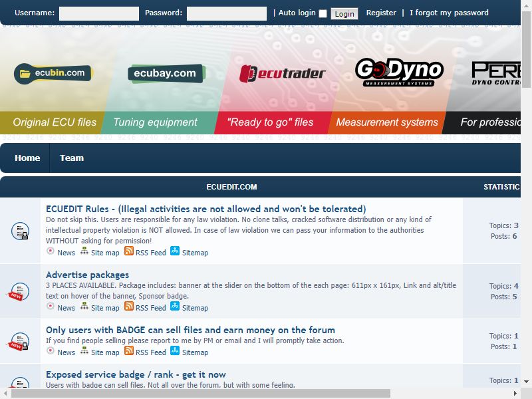The width and height of the screenshot is (532, 399).
Task: Open RSS Feed link under Only users with BADGE
Action: [151, 352]
